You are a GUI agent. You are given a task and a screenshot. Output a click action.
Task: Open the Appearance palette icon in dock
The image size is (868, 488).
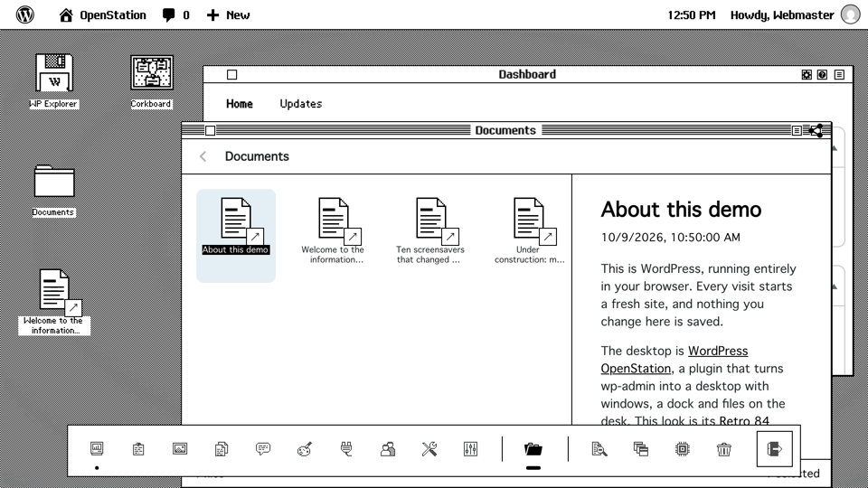pos(305,449)
